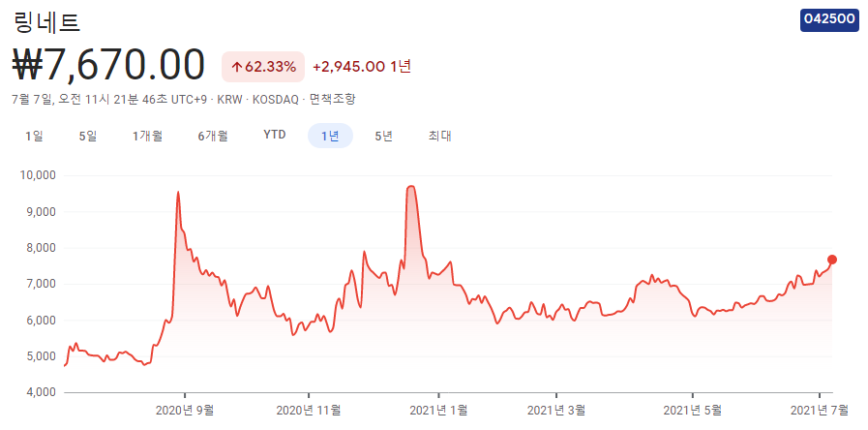Viewport: 868px width, 430px height.
Task: Select the 1년 range tab
Action: [331, 136]
